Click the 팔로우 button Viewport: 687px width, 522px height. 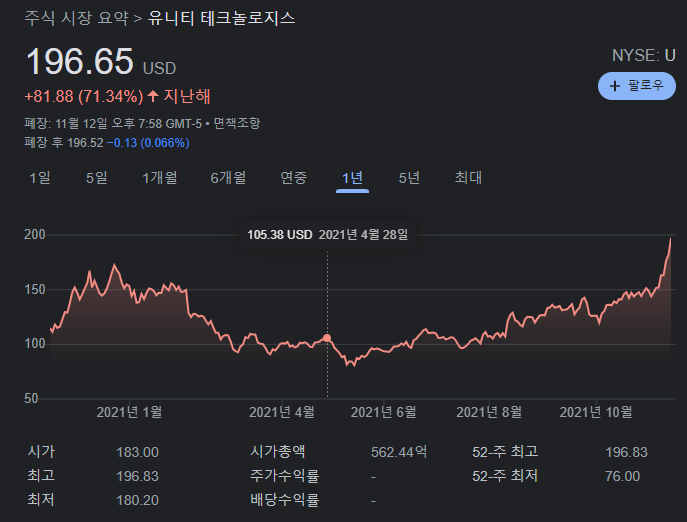point(637,85)
